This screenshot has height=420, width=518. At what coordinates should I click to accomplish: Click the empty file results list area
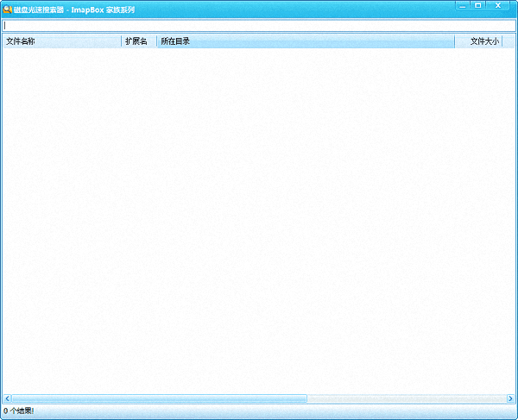(259, 216)
